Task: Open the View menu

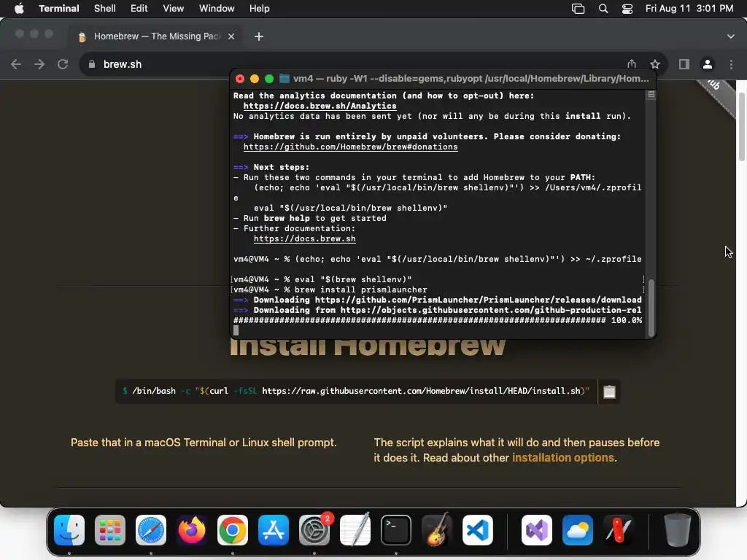Action: (x=174, y=9)
